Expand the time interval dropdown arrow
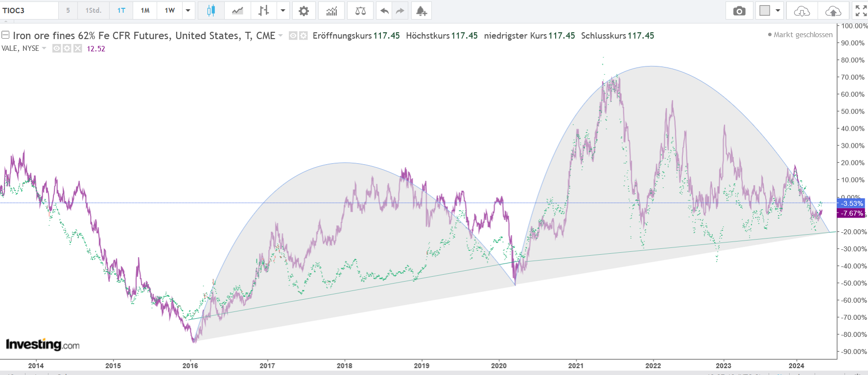This screenshot has width=868, height=375. 188,11
